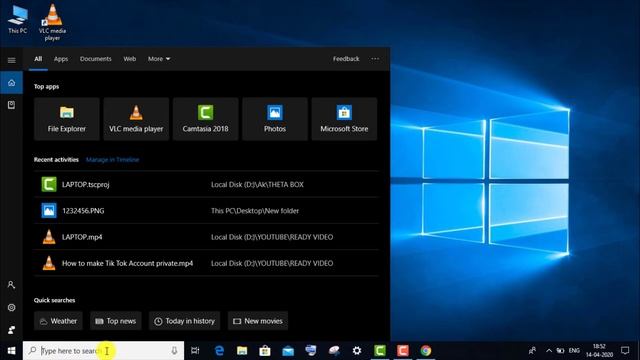Click the battery icon in system tray

click(560, 351)
